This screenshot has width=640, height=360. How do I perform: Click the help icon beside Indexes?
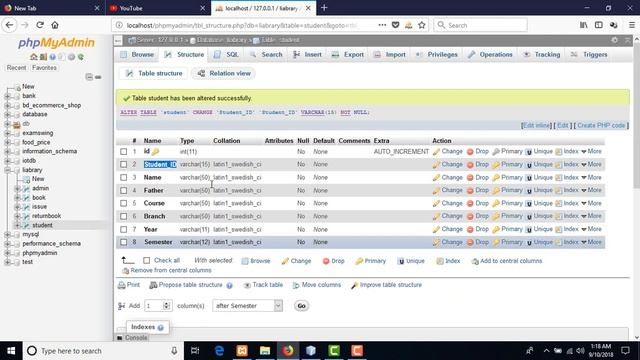[x=160, y=327]
